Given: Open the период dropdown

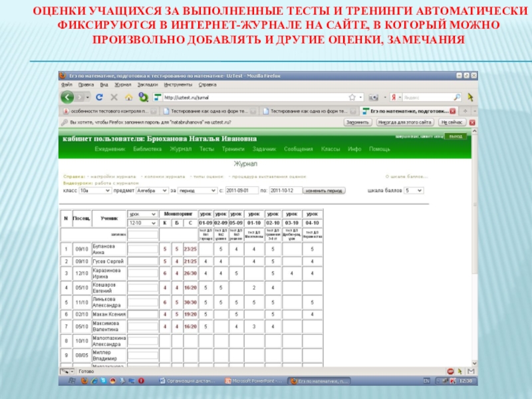Looking at the screenshot, I should (x=197, y=191).
